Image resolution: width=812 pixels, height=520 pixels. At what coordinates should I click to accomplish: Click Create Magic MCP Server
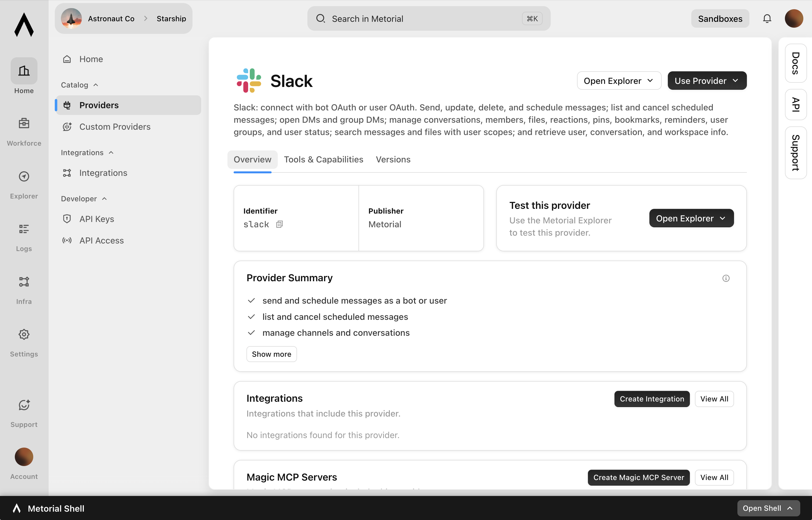(x=638, y=478)
